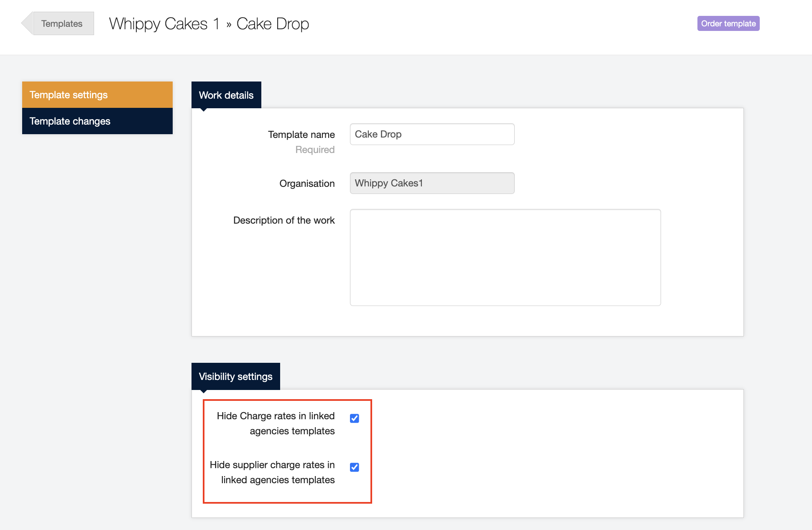The width and height of the screenshot is (812, 530).
Task: Click into the Description of the work textarea
Action: pyautogui.click(x=505, y=257)
